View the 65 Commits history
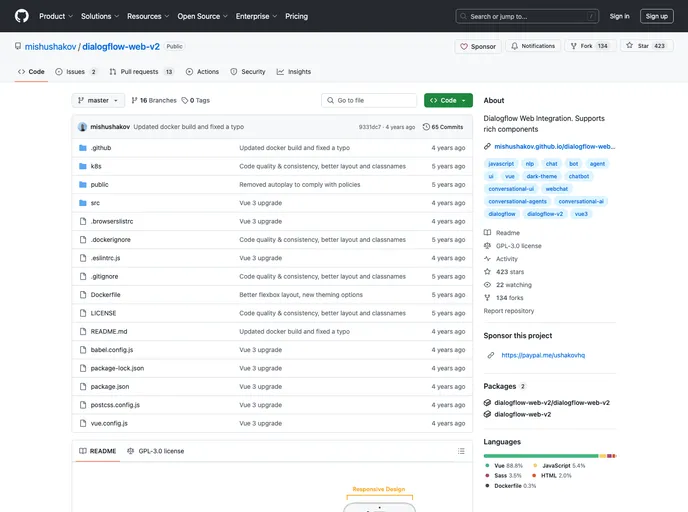This screenshot has height=512, width=688. click(x=443, y=127)
